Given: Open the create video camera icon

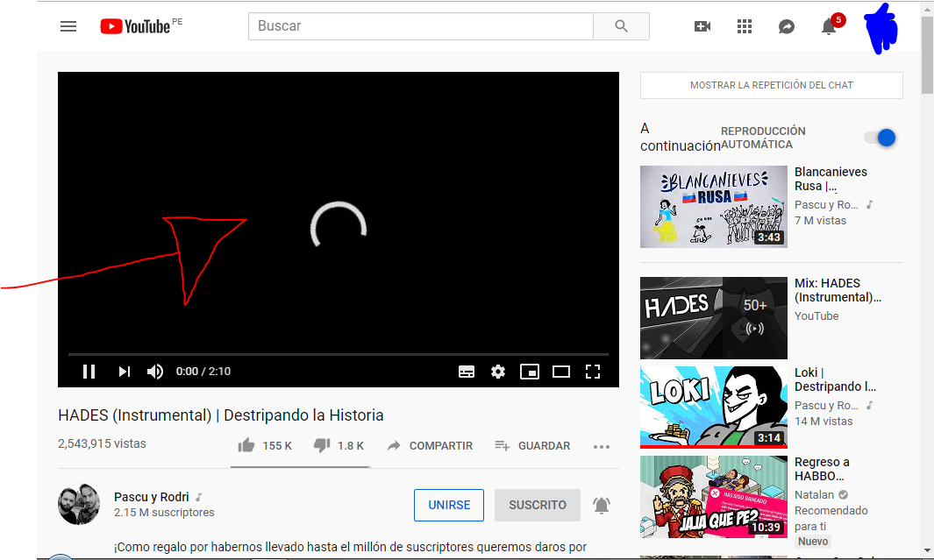Looking at the screenshot, I should point(702,26).
